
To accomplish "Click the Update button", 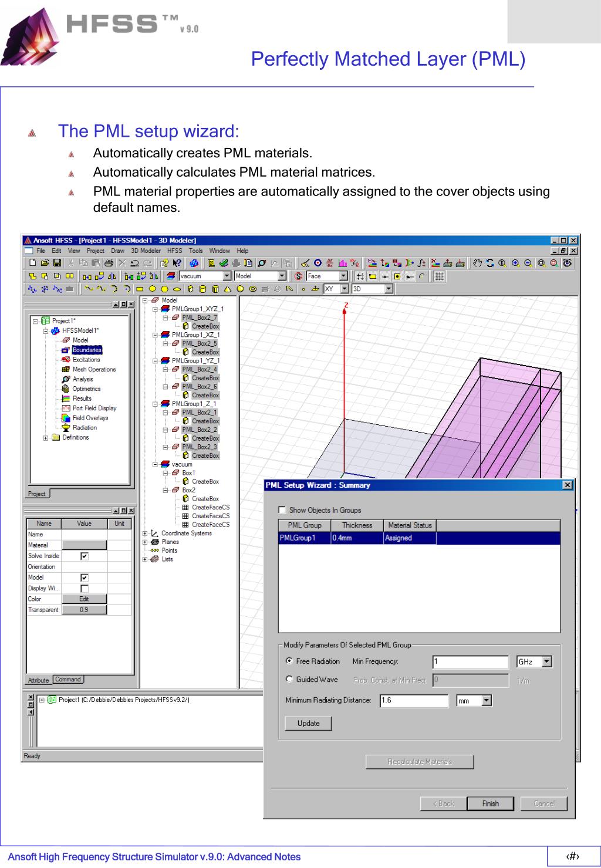I will tap(308, 724).
